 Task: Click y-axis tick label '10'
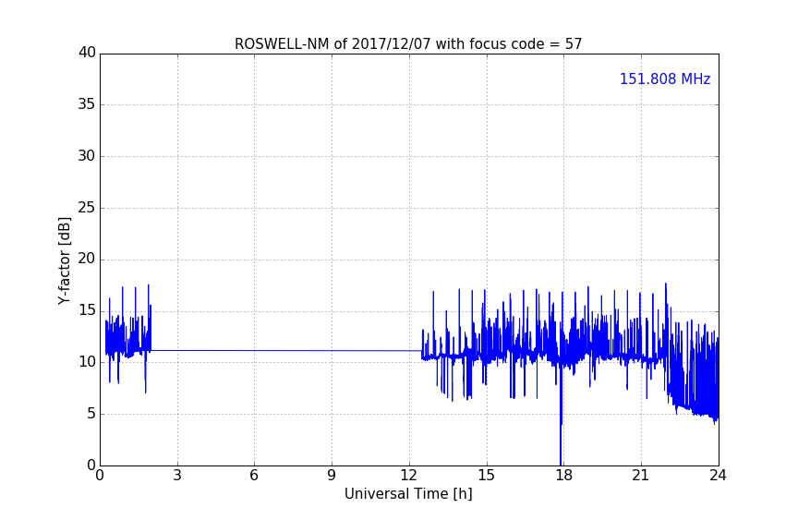[x=87, y=362]
